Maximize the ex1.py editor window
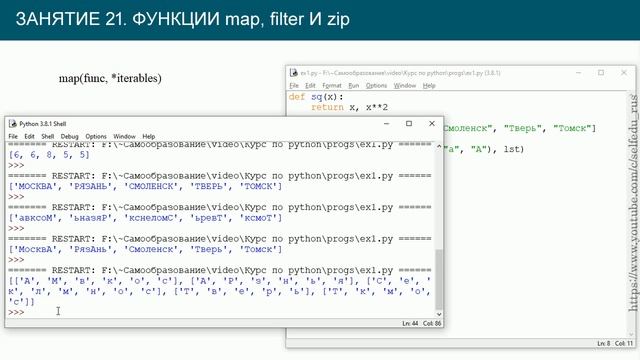Viewport: 640px width, 360px height. tap(601, 73)
